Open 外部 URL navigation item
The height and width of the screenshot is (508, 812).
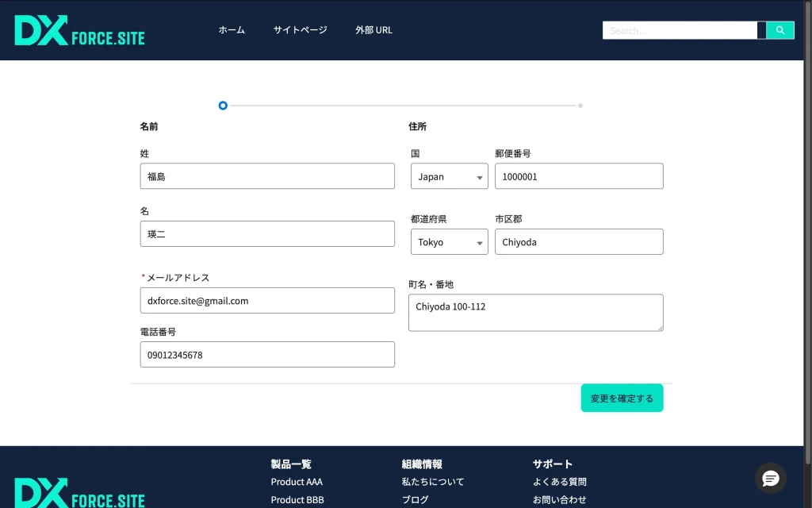(x=373, y=30)
